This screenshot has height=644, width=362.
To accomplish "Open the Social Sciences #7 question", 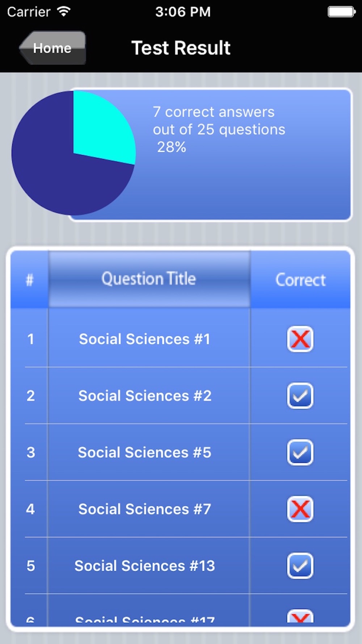I will pos(145,509).
